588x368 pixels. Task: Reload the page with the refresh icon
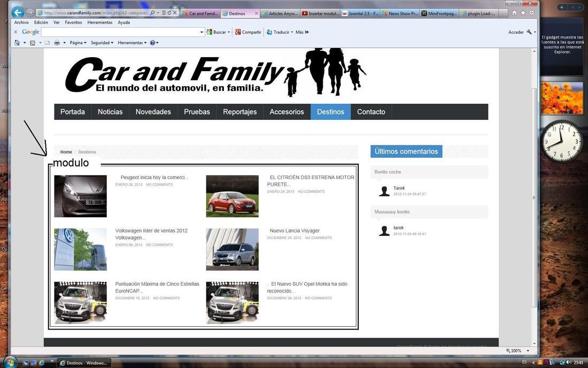tap(169, 13)
